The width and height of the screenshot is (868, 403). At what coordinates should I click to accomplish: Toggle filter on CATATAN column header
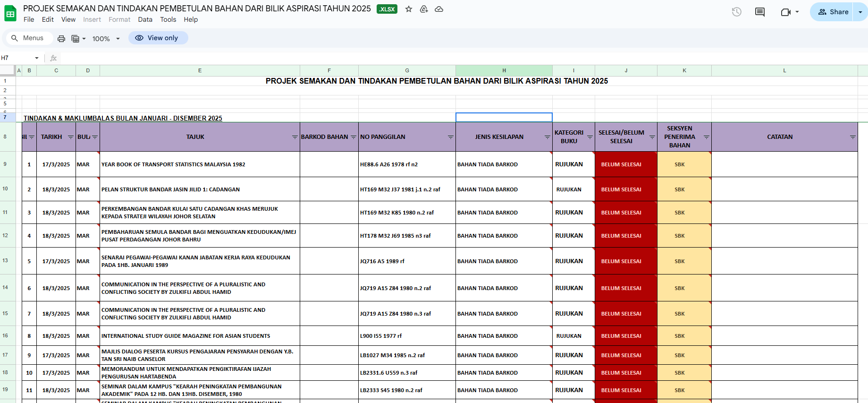852,137
